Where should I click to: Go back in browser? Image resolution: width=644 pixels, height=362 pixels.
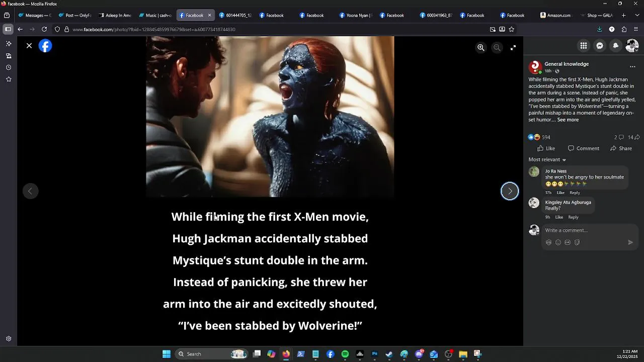[x=20, y=29]
